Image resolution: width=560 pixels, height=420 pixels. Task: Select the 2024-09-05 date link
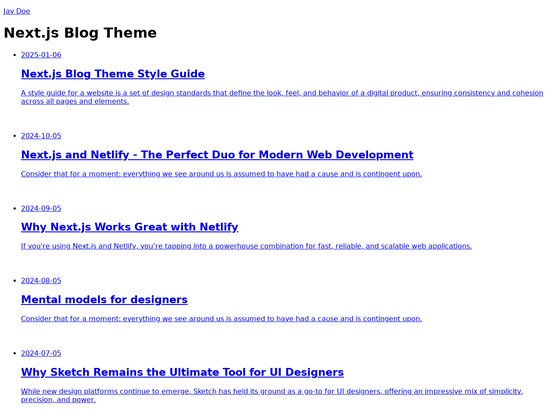41,209
